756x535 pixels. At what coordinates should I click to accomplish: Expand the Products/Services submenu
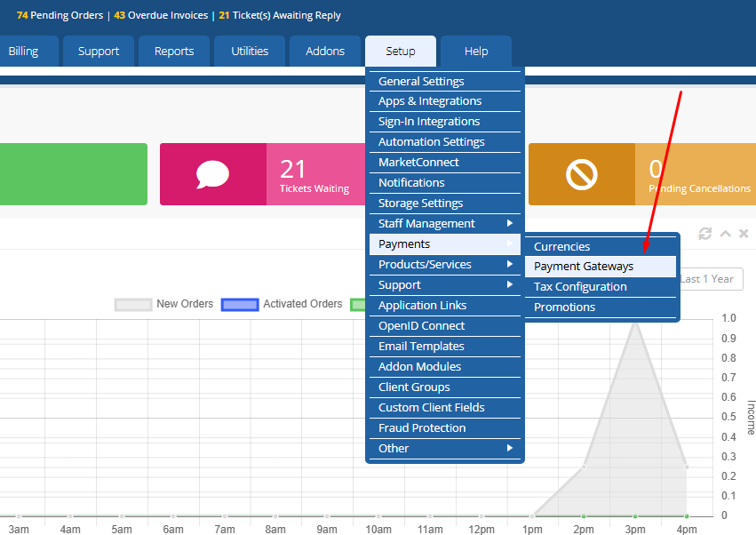[444, 264]
